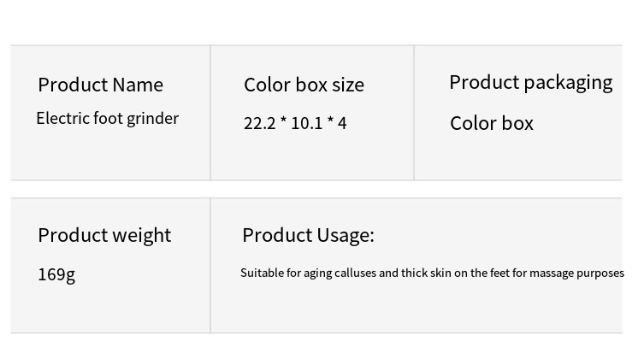This screenshot has width=644, height=341.
Task: Select the 22.2 * 10.1 * 4 dimensions value
Action: [295, 123]
